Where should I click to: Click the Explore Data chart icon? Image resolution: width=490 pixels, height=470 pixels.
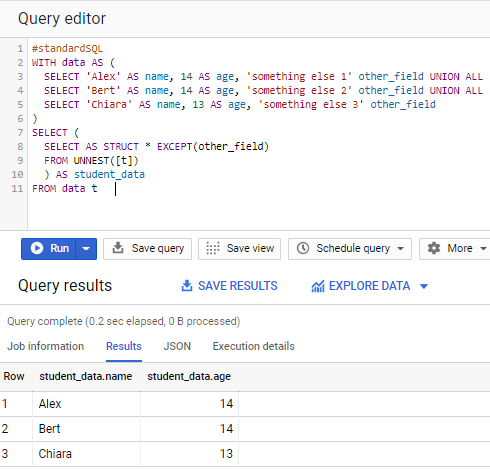(318, 286)
